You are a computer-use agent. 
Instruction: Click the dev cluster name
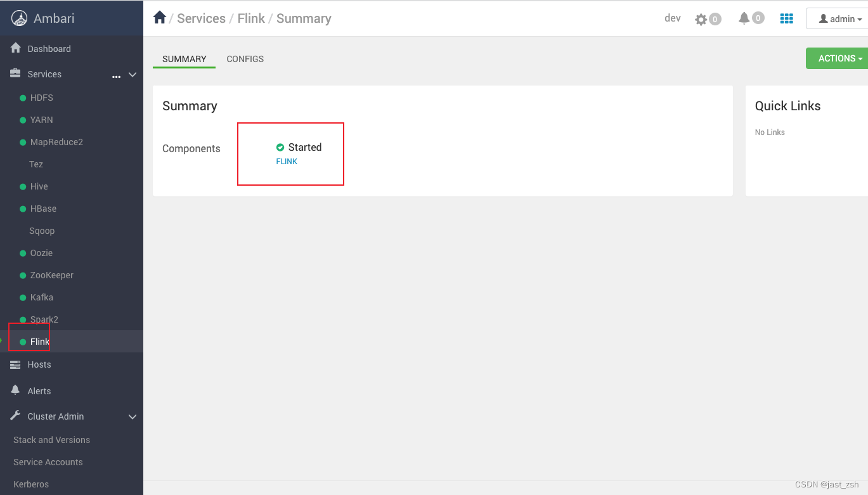(673, 18)
